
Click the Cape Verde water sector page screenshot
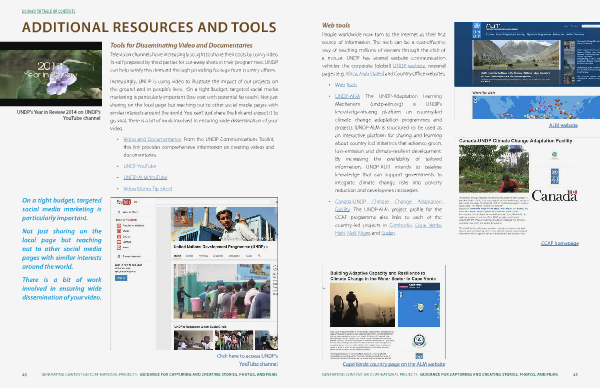384,312
